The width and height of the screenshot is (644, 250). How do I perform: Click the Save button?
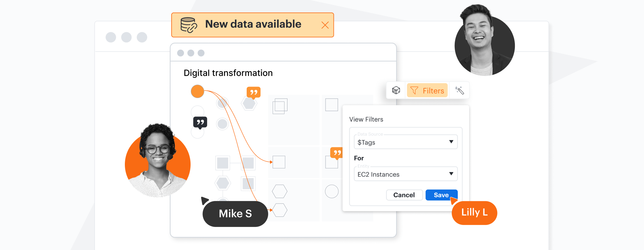(x=441, y=195)
